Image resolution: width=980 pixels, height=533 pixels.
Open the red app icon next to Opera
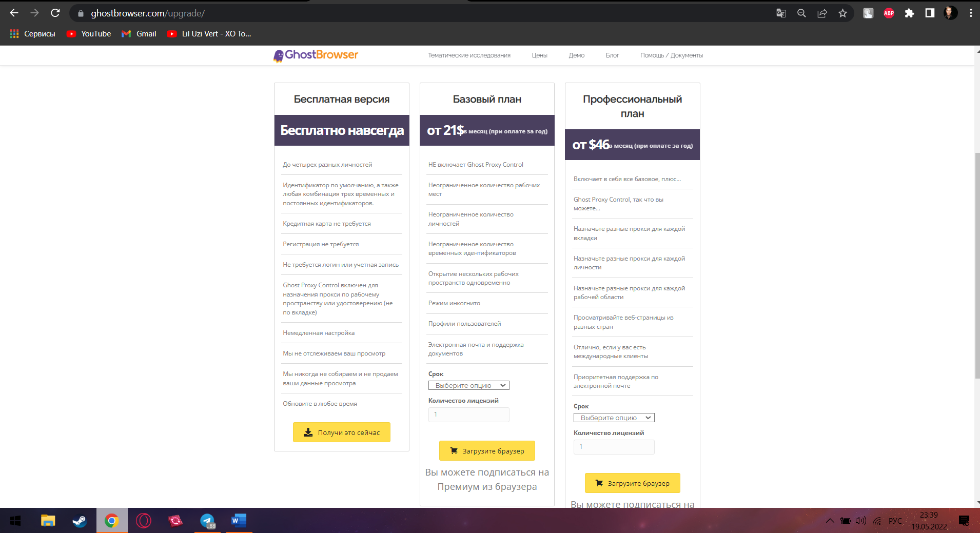tap(175, 521)
